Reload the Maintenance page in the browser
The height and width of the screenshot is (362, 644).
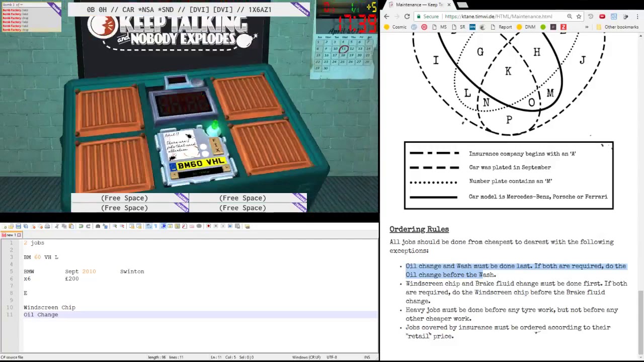coord(407,17)
